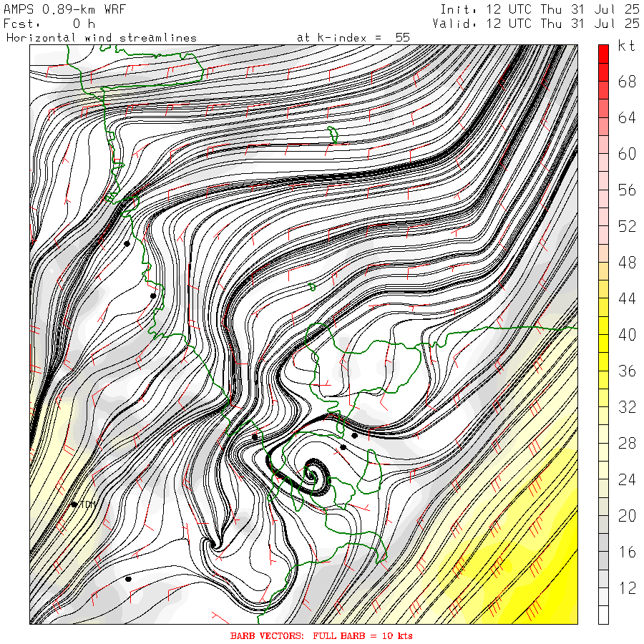The width and height of the screenshot is (644, 644).
Task: Click the 40 label on the color scale
Action: click(627, 335)
